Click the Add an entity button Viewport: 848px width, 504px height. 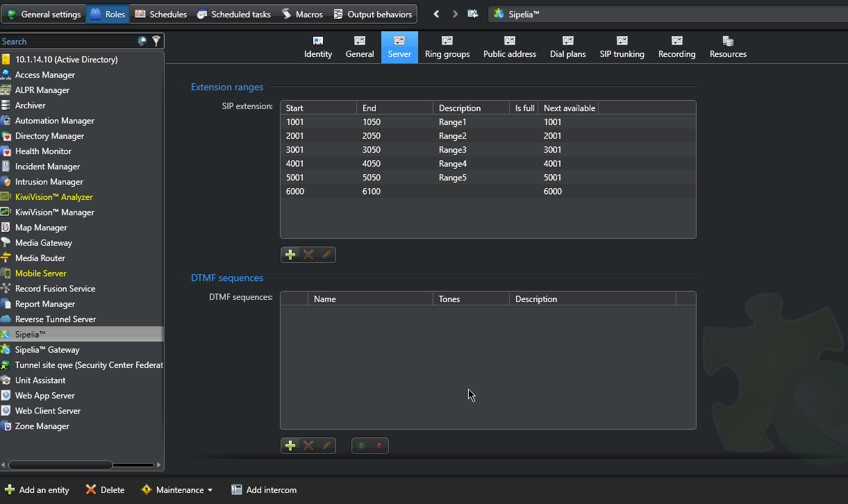pos(38,489)
